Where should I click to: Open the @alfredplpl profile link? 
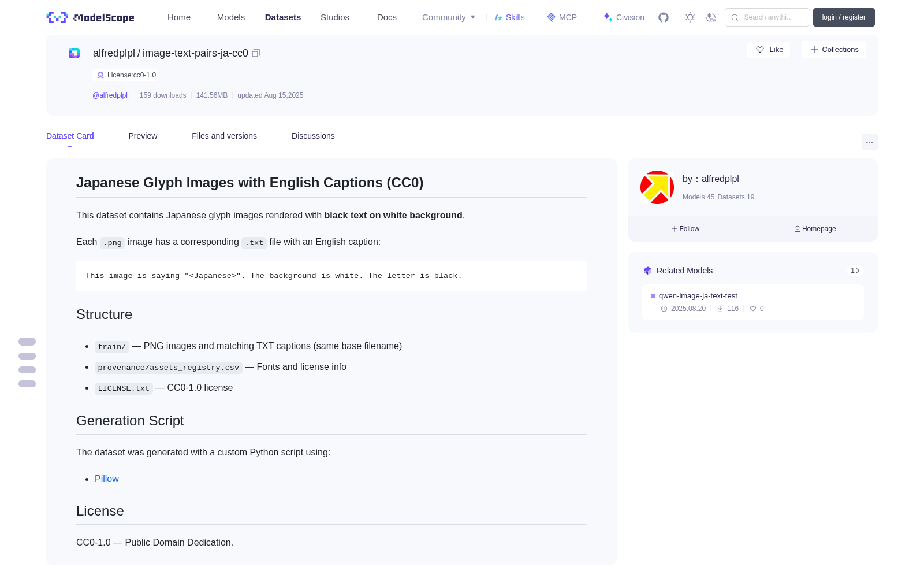pos(110,95)
